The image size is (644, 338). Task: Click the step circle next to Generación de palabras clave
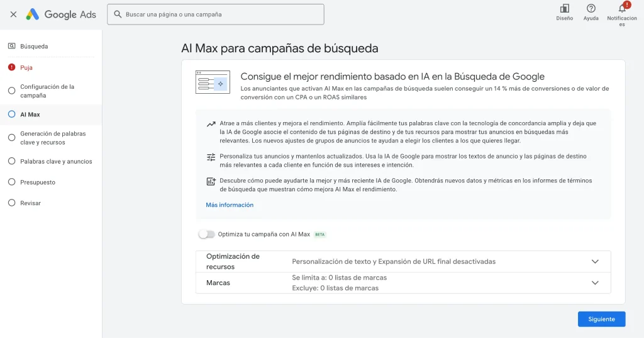coord(11,137)
